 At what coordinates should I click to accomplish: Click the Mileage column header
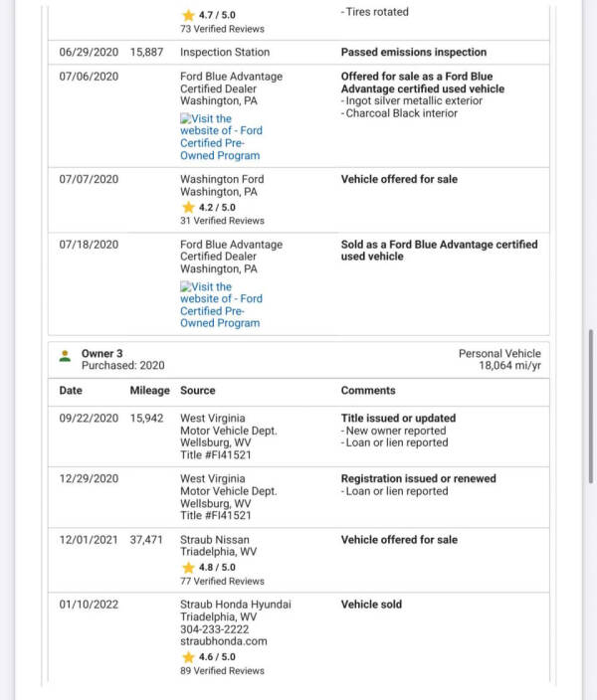(x=149, y=391)
